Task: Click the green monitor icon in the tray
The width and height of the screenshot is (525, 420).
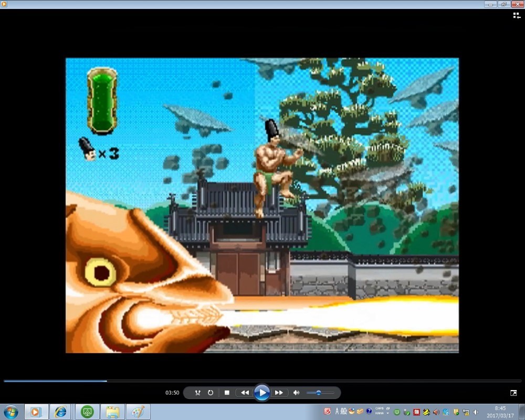Action: pos(397,412)
